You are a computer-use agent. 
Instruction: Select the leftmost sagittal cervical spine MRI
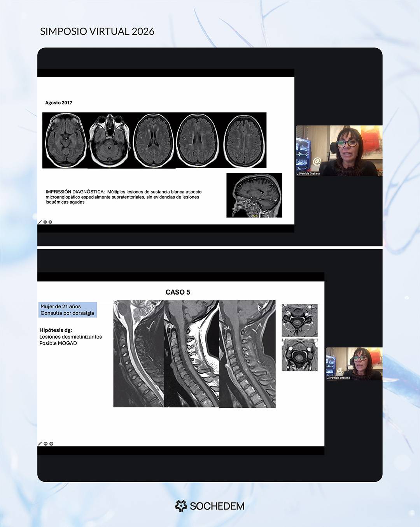coord(138,353)
